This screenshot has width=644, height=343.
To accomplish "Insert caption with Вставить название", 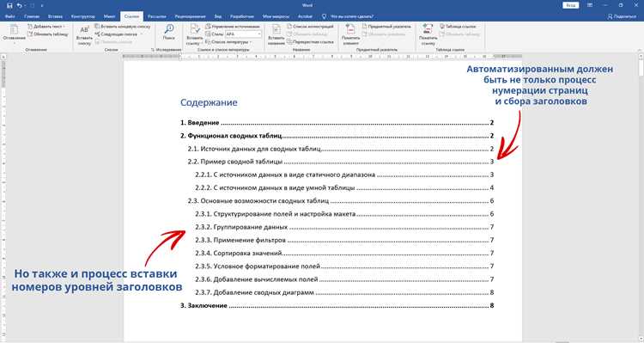I will (276, 34).
